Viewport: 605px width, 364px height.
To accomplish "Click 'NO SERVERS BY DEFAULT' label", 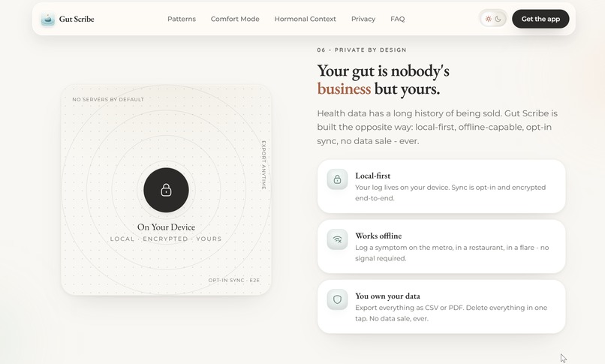I will (x=108, y=100).
